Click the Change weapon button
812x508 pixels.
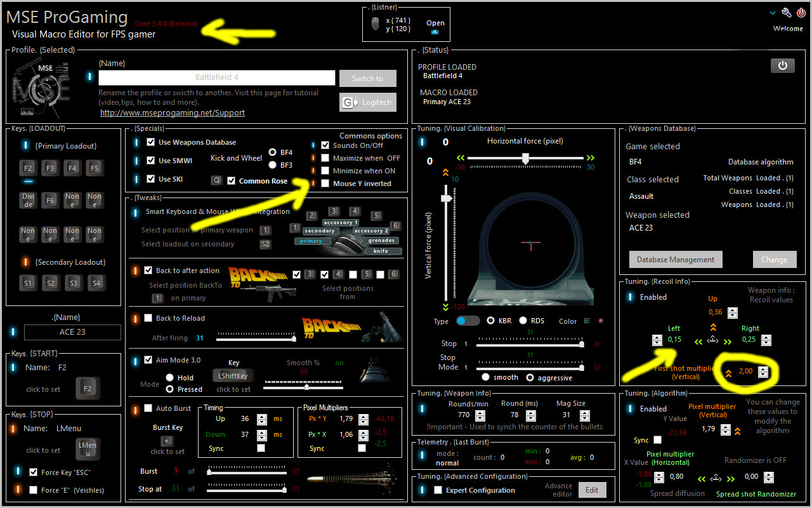tap(774, 259)
